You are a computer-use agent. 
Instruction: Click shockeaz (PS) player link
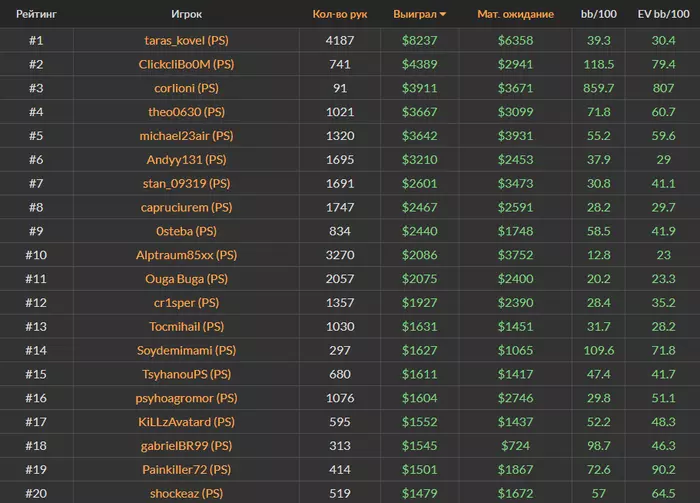187,494
